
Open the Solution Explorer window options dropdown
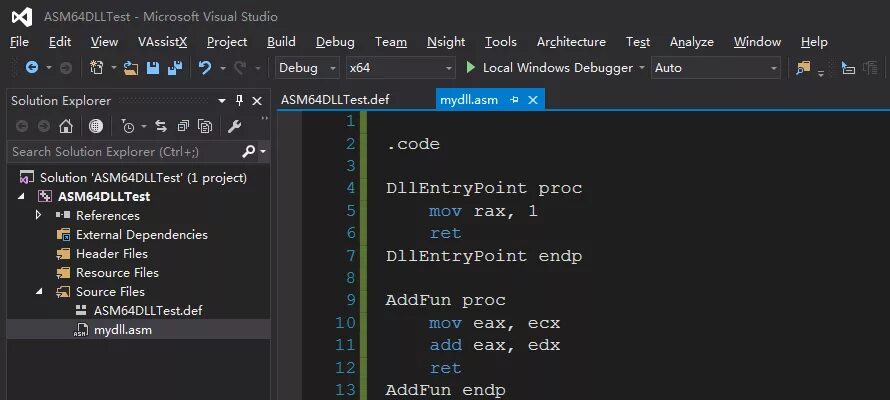tap(222, 101)
